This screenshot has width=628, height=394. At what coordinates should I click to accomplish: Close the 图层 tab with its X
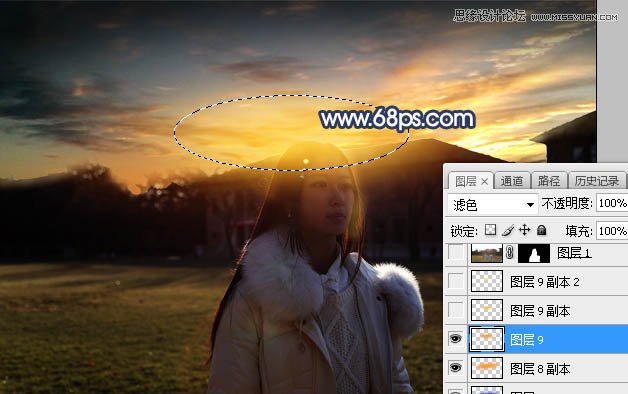click(x=484, y=182)
